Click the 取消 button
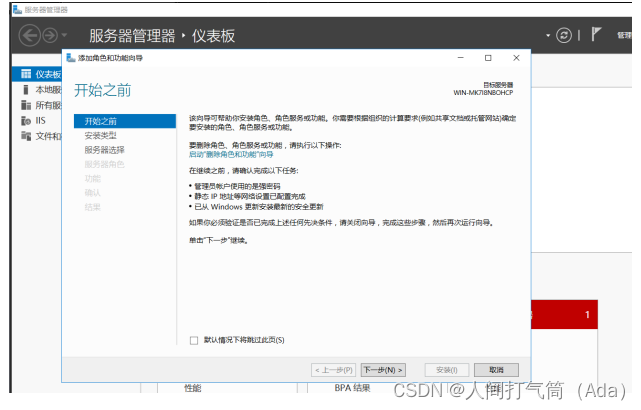Image resolution: width=641 pixels, height=410 pixels. point(496,369)
